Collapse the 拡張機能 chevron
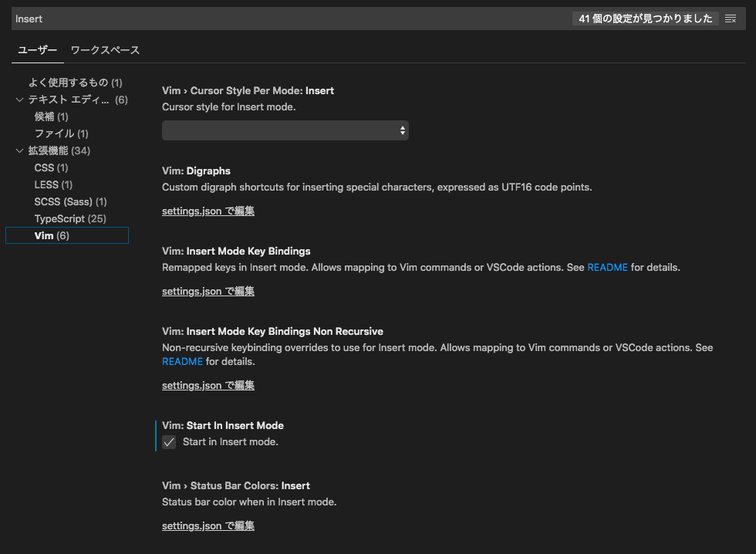The height and width of the screenshot is (554, 756). pos(20,151)
